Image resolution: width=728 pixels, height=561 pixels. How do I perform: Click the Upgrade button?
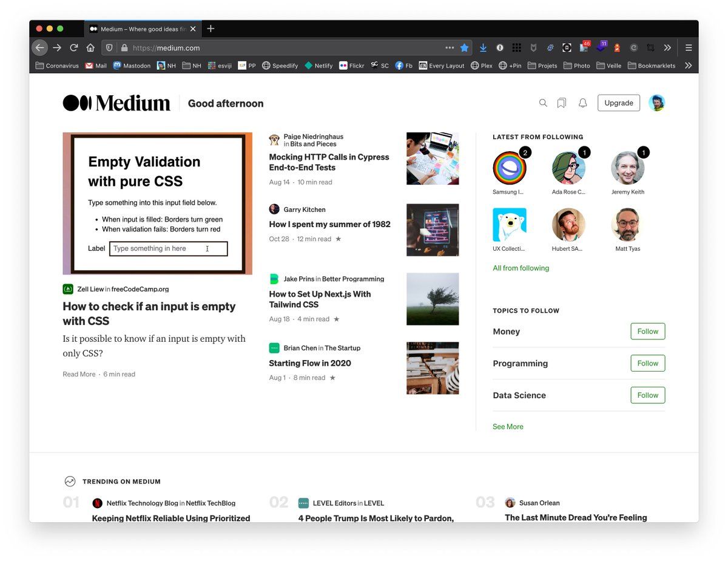click(618, 103)
